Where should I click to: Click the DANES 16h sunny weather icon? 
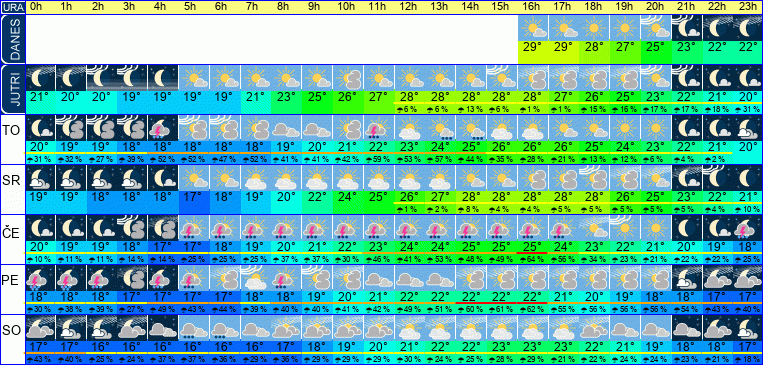[533, 28]
